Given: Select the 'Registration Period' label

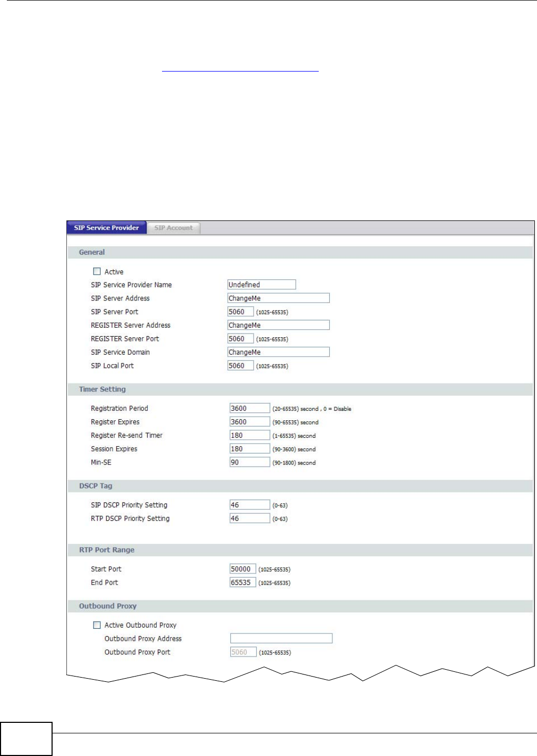Looking at the screenshot, I should coord(119,408).
